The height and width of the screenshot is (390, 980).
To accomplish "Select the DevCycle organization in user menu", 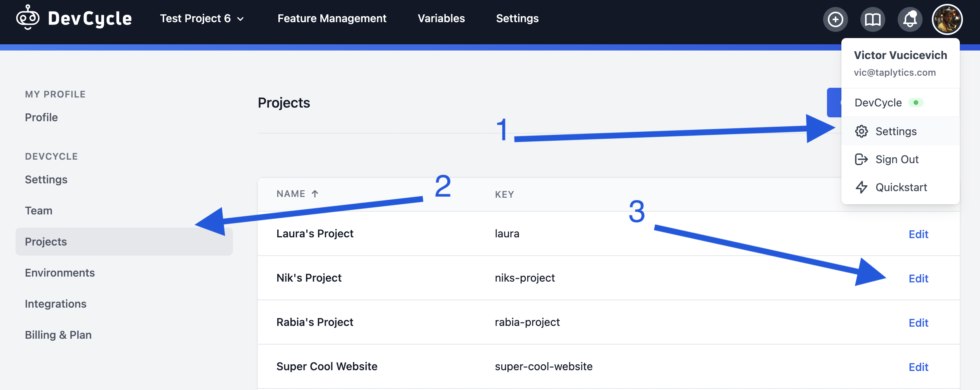I will [x=900, y=103].
